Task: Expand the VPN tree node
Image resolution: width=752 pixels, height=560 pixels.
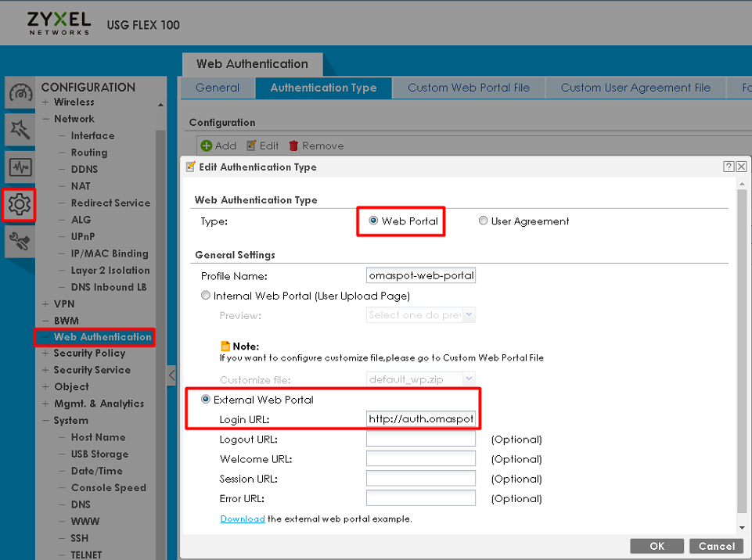Action: coord(45,303)
